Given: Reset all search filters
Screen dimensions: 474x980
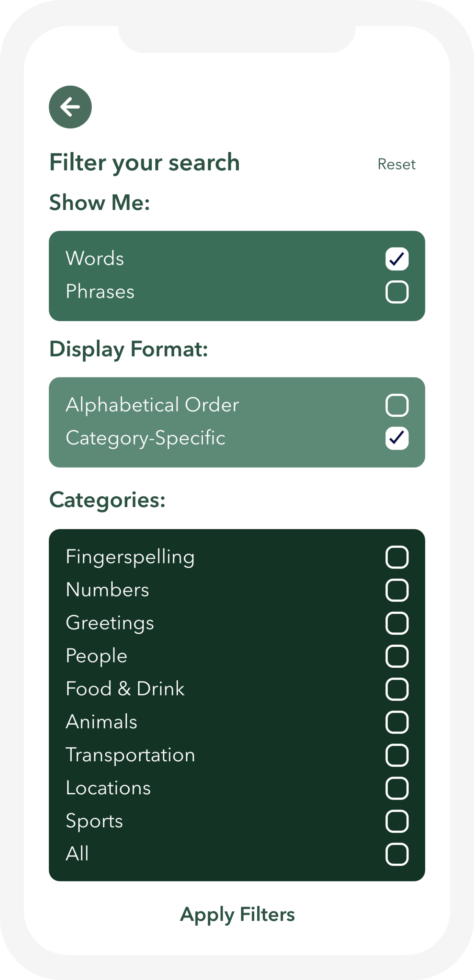Looking at the screenshot, I should [396, 164].
